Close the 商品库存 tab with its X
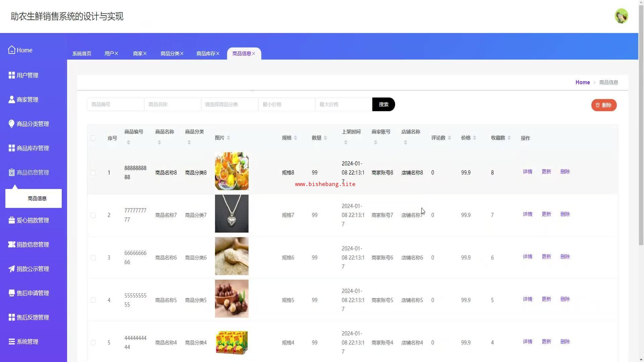This screenshot has height=362, width=644. (x=218, y=54)
